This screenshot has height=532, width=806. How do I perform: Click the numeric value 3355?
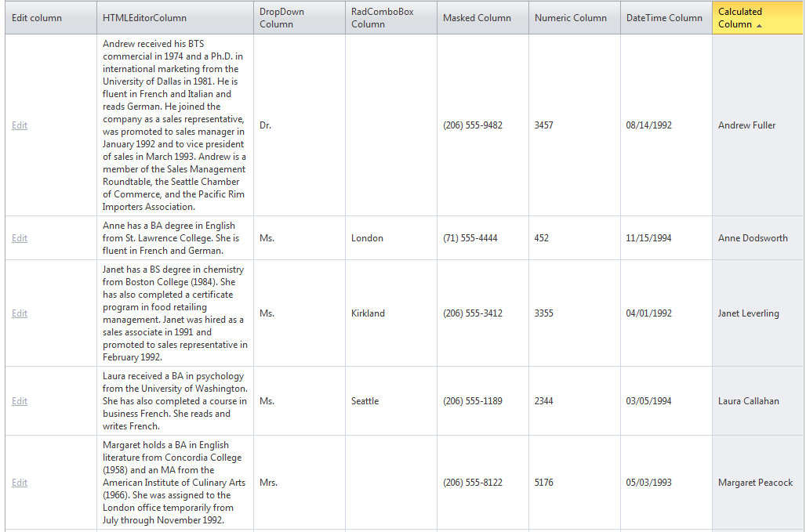[x=544, y=313]
